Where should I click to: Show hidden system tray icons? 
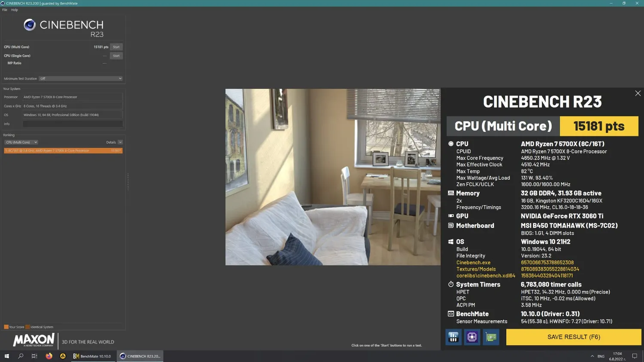coord(592,356)
